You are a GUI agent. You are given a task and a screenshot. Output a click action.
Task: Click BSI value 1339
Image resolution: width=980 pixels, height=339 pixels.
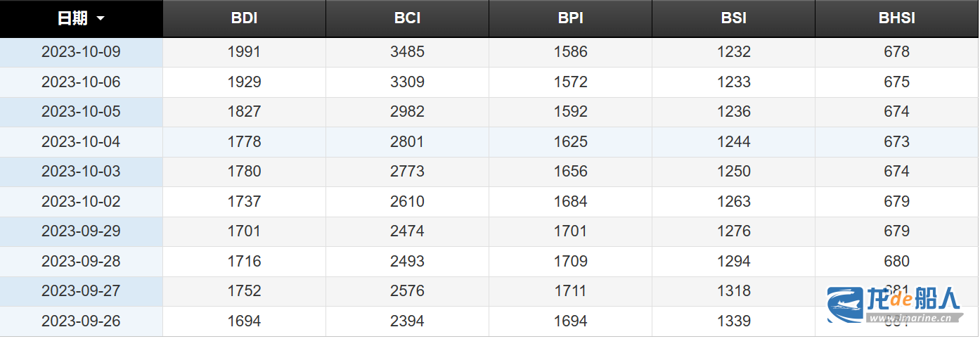(x=733, y=321)
